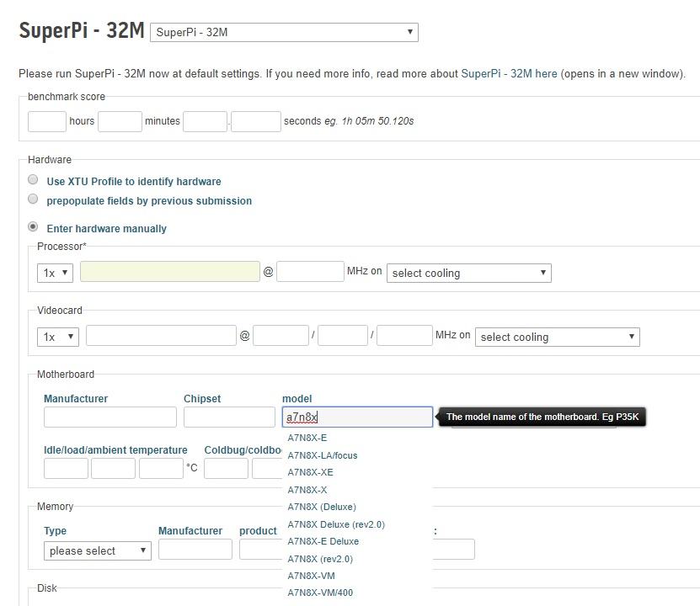Choose A7N8X-E Deluxe from the suggestions
This screenshot has height=606, width=700.
click(x=323, y=541)
